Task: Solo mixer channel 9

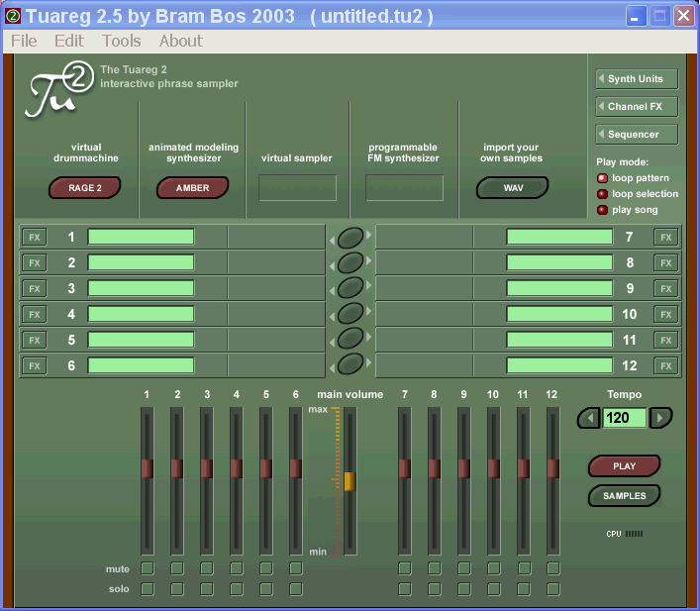Action: point(463,589)
